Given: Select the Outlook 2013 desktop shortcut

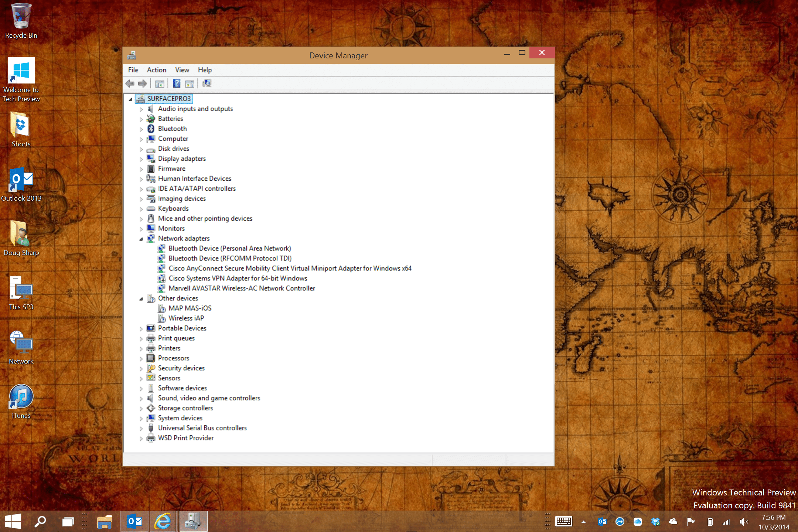Looking at the screenshot, I should (21, 184).
